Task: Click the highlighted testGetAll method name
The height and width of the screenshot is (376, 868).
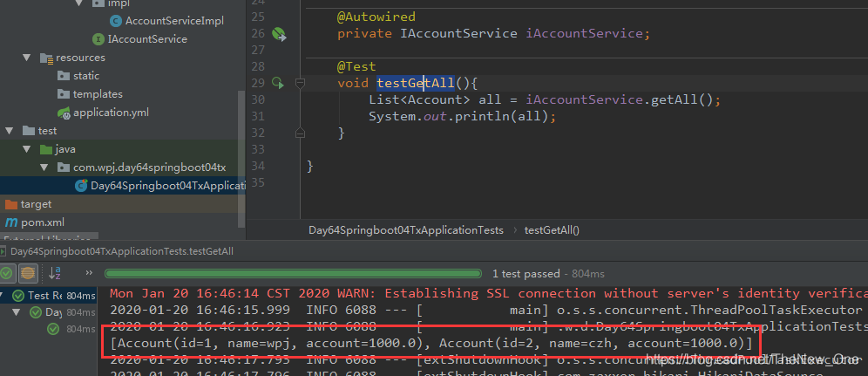Action: tap(415, 84)
